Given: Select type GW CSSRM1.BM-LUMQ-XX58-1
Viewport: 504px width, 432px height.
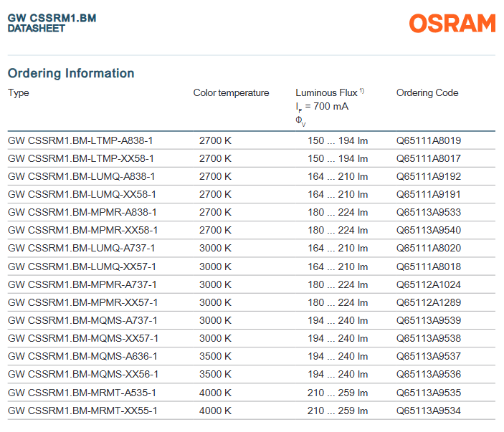Looking at the screenshot, I should point(82,195).
